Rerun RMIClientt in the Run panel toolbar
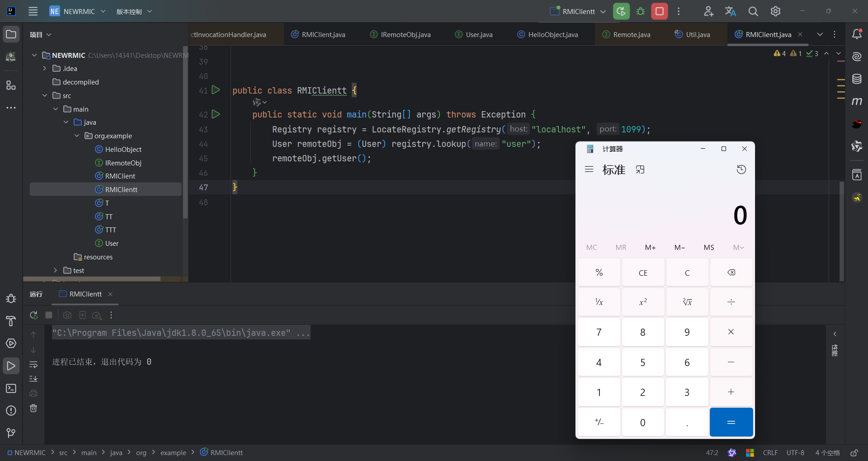 tap(34, 315)
